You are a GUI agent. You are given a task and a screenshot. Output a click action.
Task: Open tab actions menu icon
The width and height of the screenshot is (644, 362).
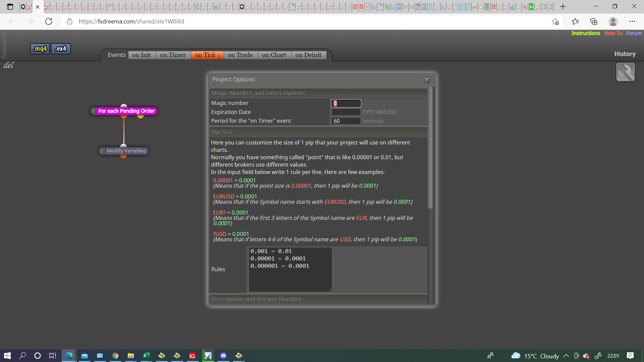10,7
